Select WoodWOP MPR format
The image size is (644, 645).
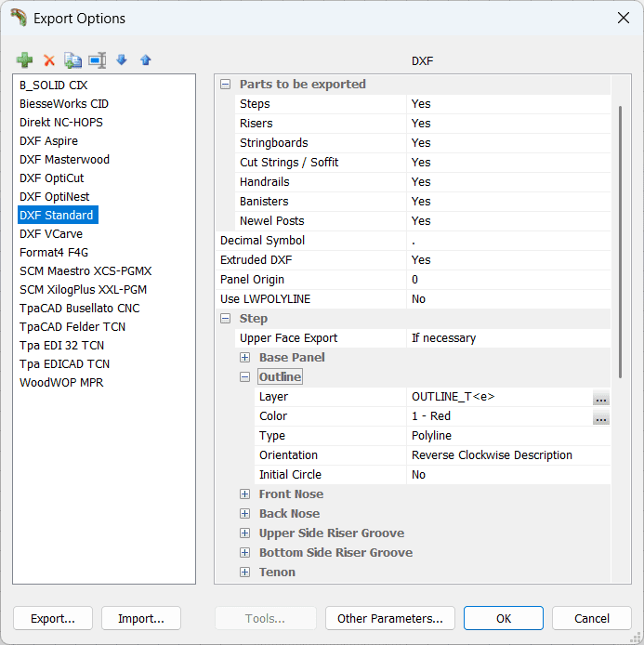[x=61, y=383]
